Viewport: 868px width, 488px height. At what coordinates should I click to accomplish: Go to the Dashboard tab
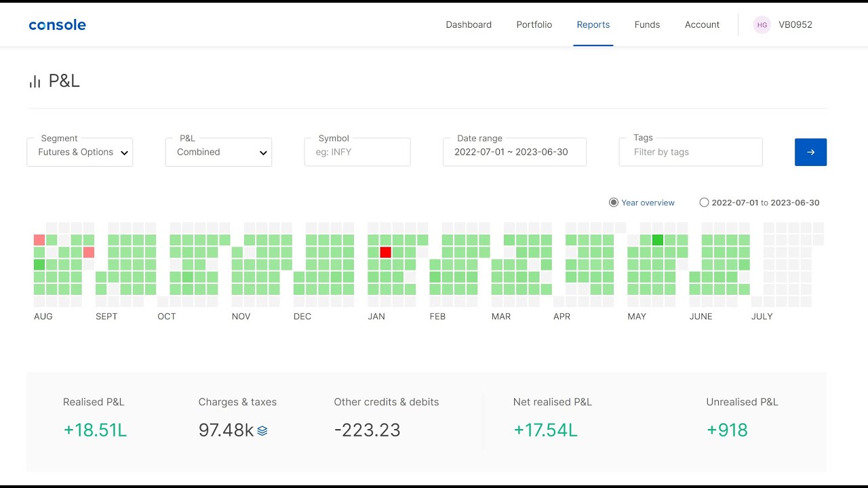[469, 25]
